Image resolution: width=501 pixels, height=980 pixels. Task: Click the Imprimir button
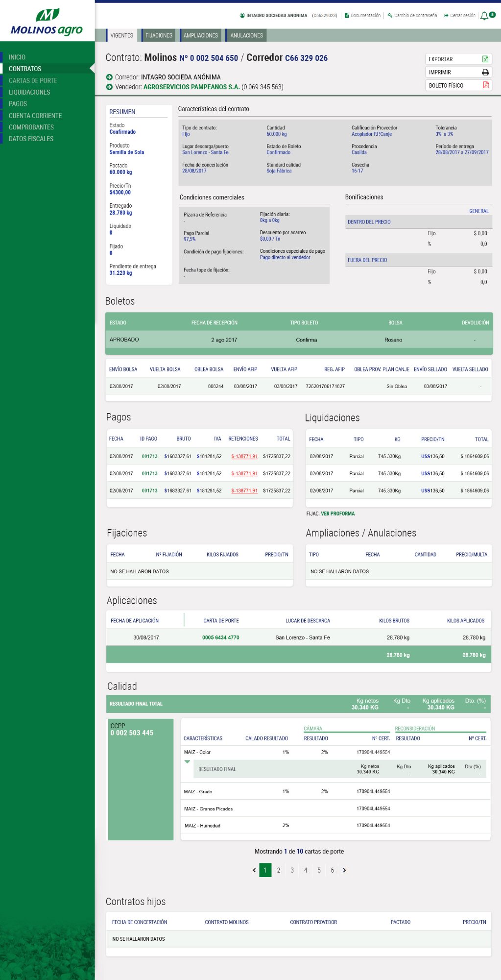coord(458,72)
